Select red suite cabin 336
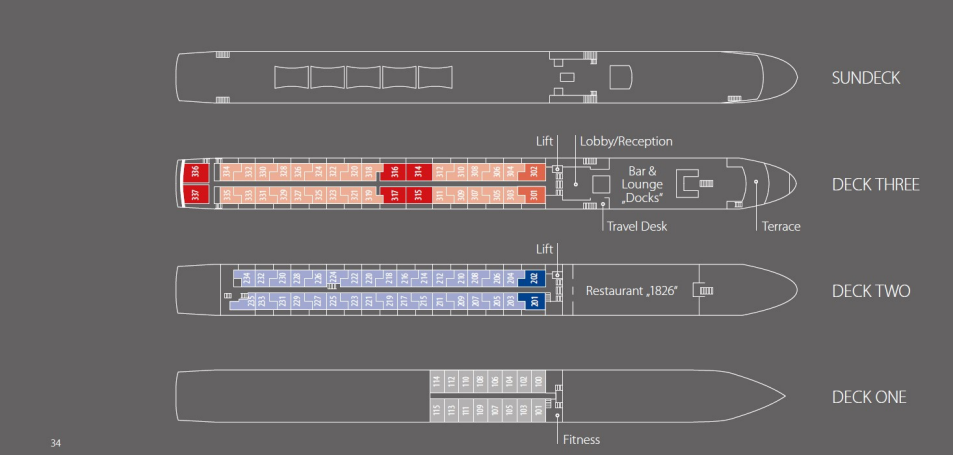This screenshot has width=953, height=455. (195, 171)
